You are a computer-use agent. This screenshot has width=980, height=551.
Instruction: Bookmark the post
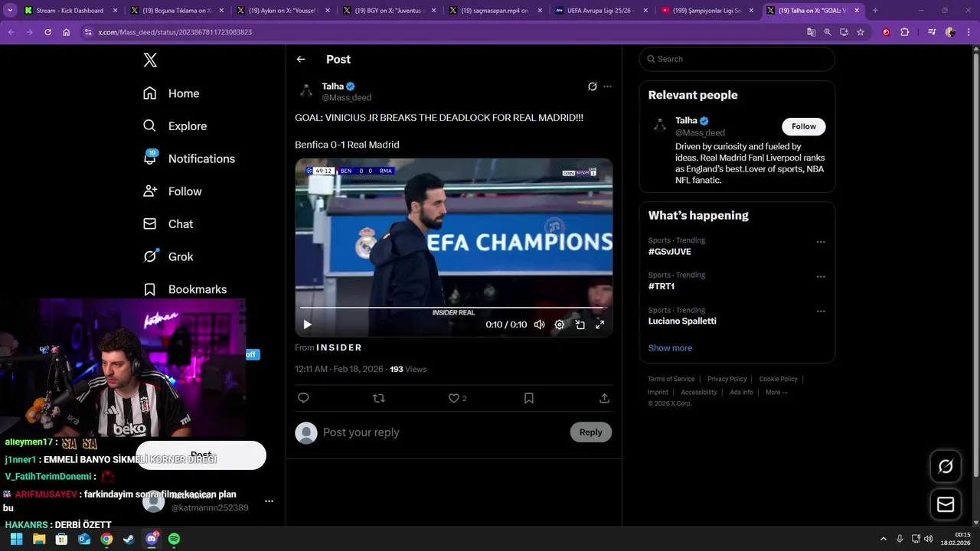pyautogui.click(x=529, y=398)
